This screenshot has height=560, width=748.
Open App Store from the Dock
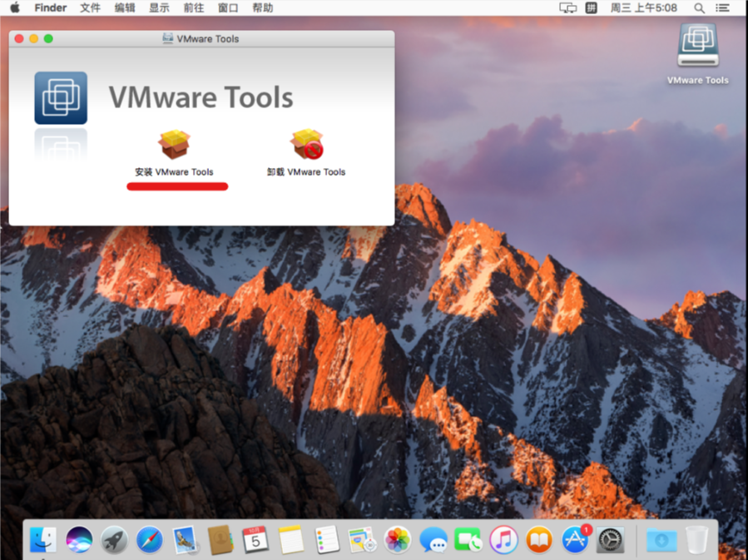coord(575,540)
